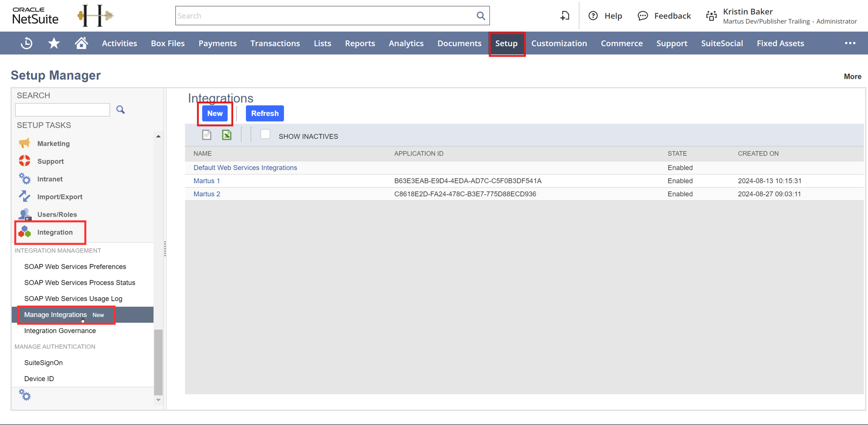Open the Customization menu
The height and width of the screenshot is (425, 868).
coord(559,43)
